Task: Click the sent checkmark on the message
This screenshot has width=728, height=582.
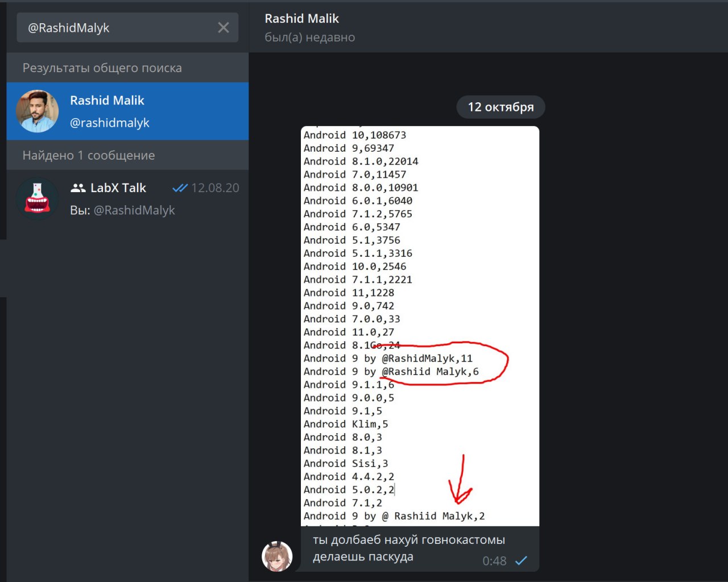Action: (521, 561)
